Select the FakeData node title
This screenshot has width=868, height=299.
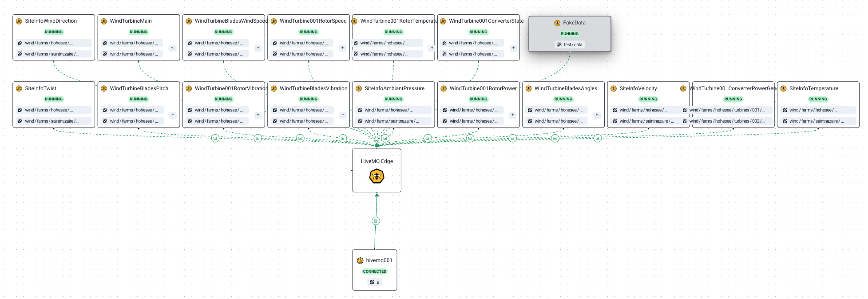[x=574, y=23]
